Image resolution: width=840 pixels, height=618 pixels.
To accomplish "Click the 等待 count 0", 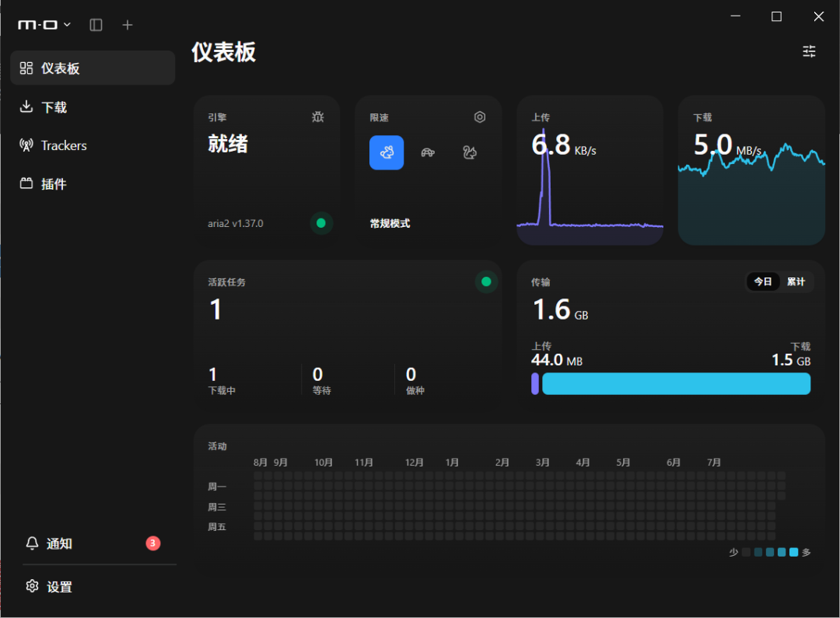I will (317, 374).
